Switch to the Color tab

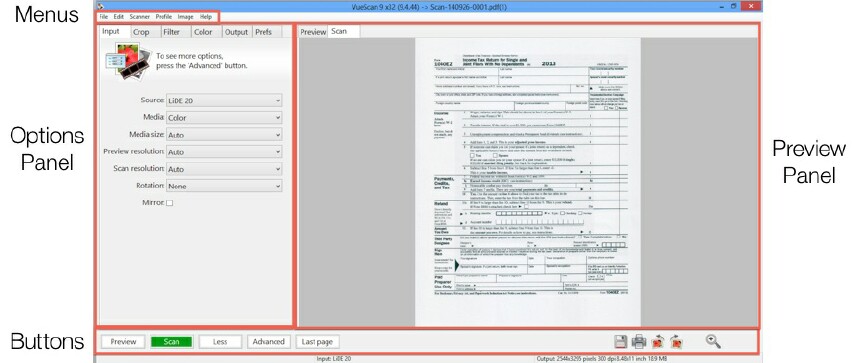click(206, 32)
